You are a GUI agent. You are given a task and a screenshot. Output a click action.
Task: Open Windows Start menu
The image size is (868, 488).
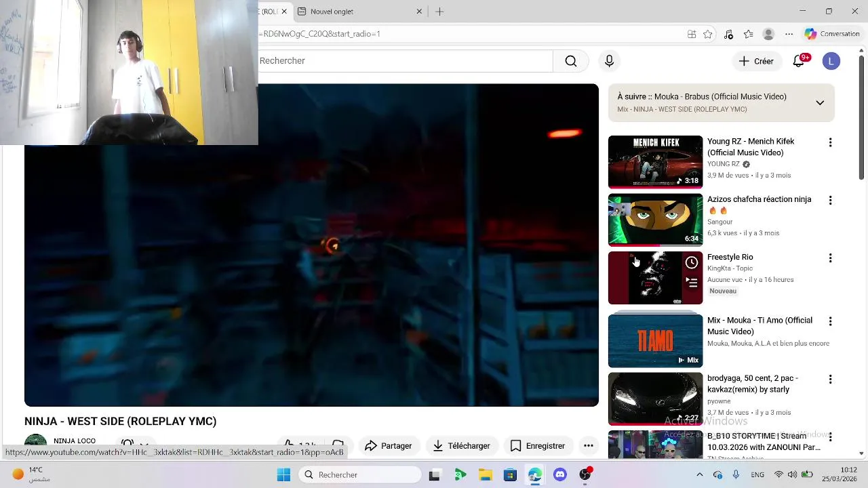tap(283, 475)
